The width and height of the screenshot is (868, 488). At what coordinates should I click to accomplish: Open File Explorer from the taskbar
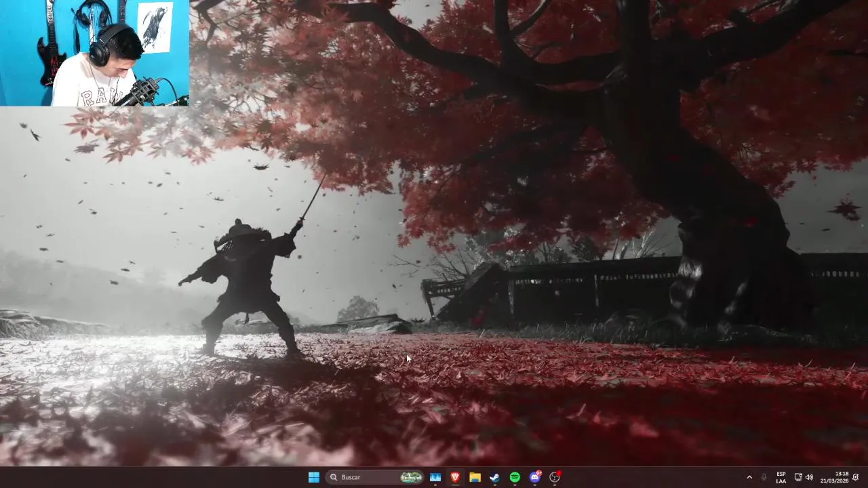tap(475, 477)
